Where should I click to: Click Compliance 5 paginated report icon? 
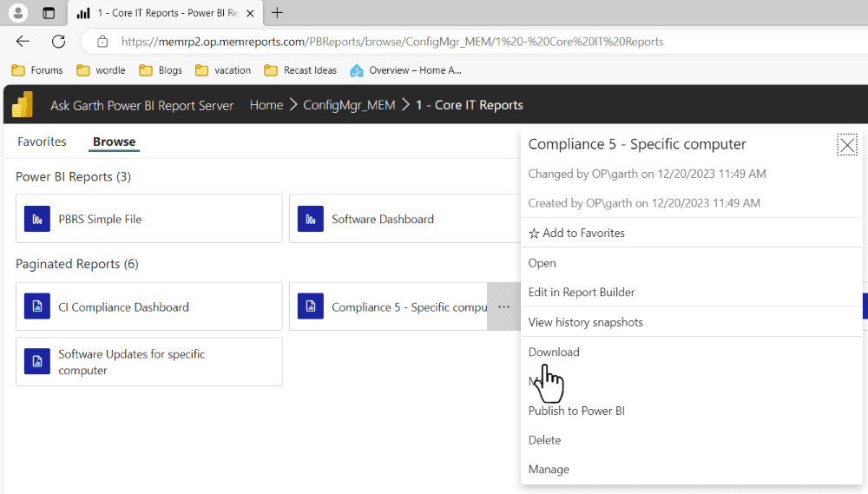coord(311,306)
